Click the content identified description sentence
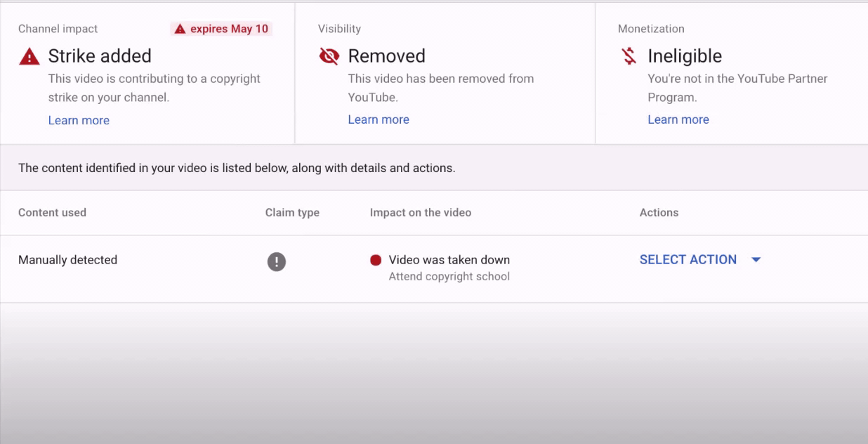 (237, 168)
